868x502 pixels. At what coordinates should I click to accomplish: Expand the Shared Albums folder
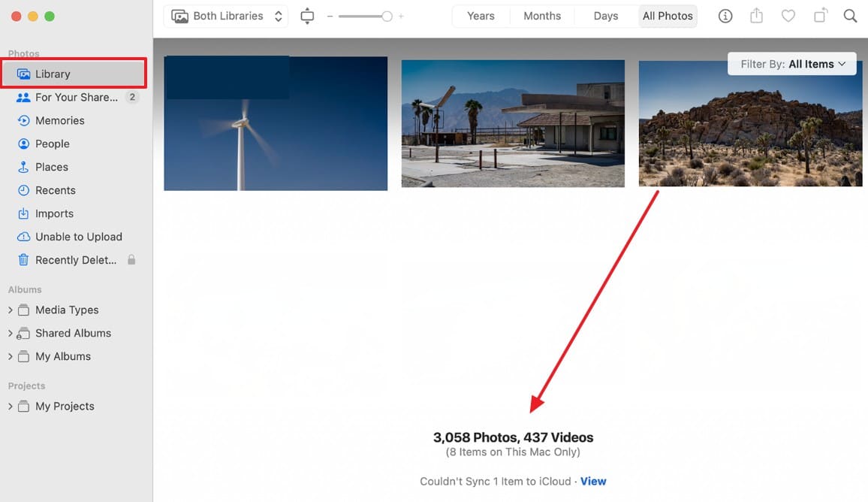coord(10,333)
